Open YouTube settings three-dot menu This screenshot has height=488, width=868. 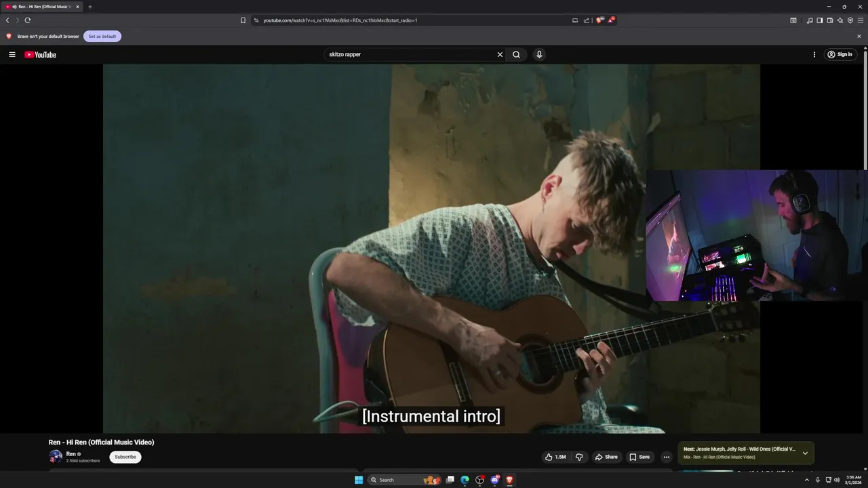pos(814,54)
